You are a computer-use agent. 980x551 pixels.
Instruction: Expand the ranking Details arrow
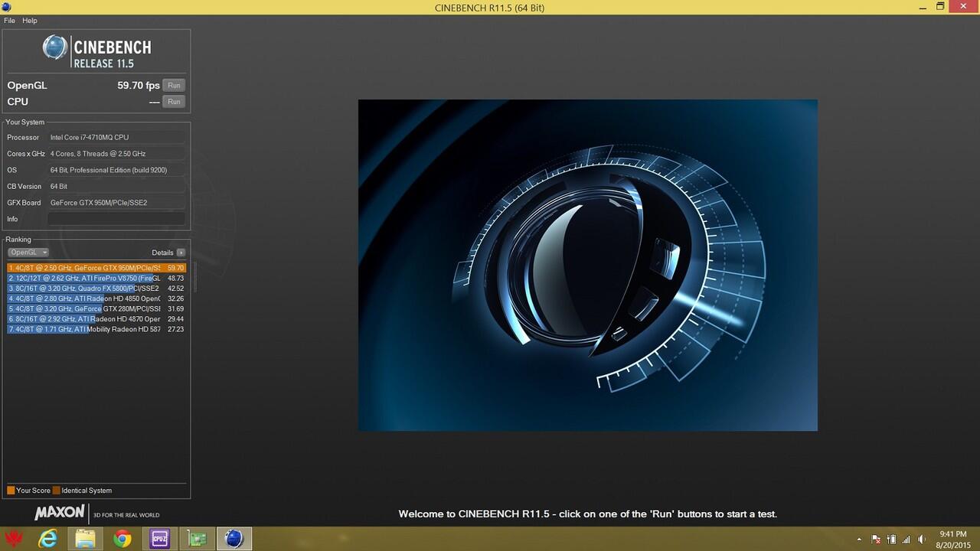coord(181,253)
